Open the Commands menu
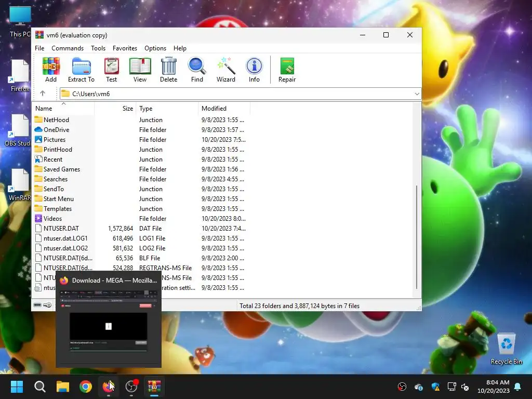 coord(68,48)
